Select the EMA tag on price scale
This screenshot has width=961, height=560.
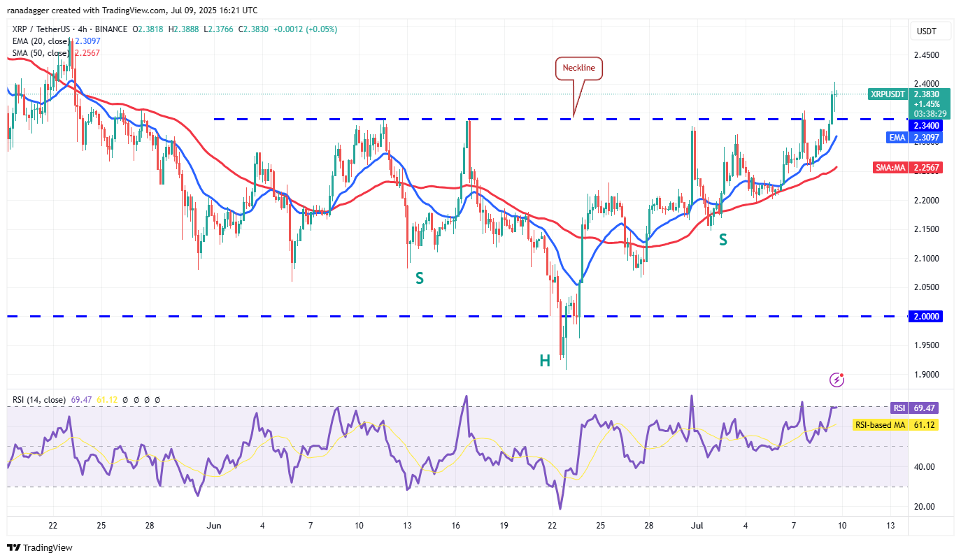click(x=897, y=138)
